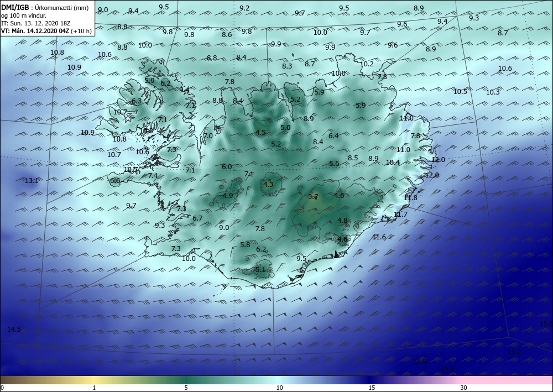This screenshot has width=553, height=392.
Task: Click the 5.0 value on the map
Action: point(285,127)
